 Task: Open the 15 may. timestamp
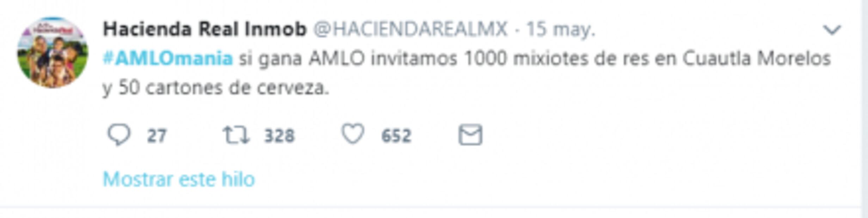561,30
